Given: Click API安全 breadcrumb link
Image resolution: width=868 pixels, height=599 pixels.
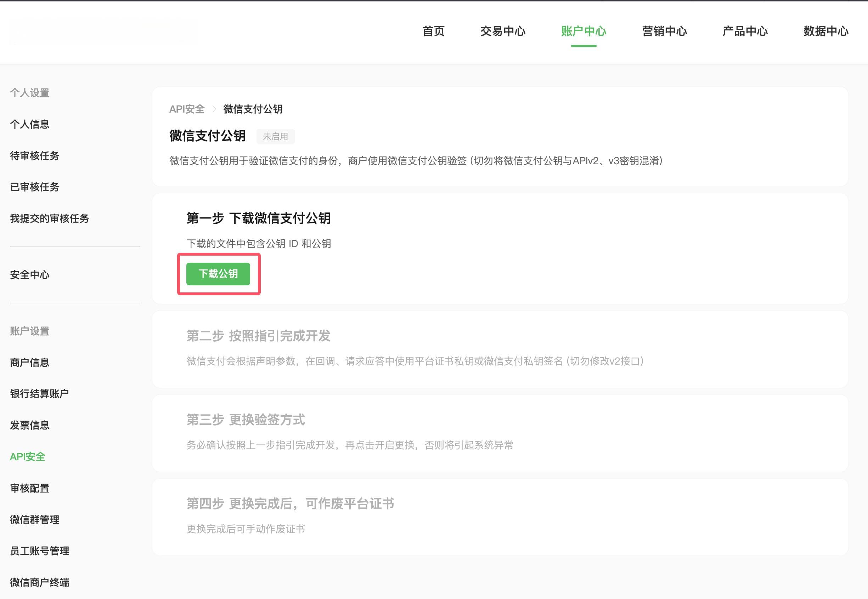Looking at the screenshot, I should coord(187,109).
